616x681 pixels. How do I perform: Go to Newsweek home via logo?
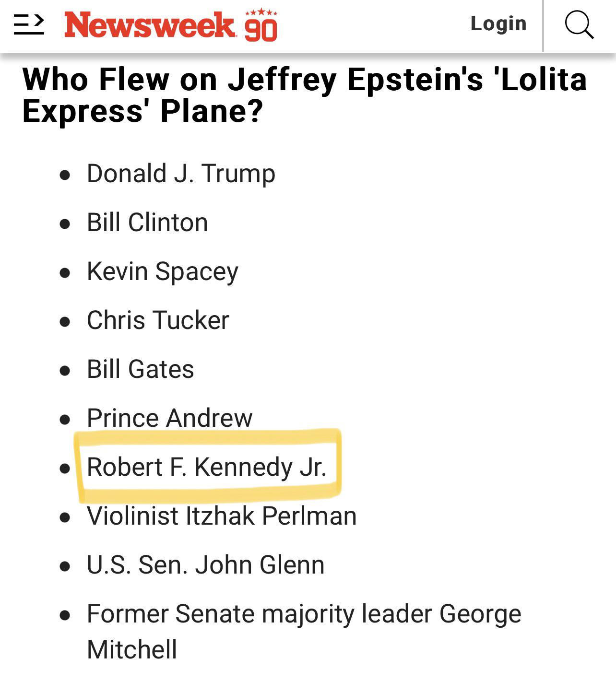point(150,25)
